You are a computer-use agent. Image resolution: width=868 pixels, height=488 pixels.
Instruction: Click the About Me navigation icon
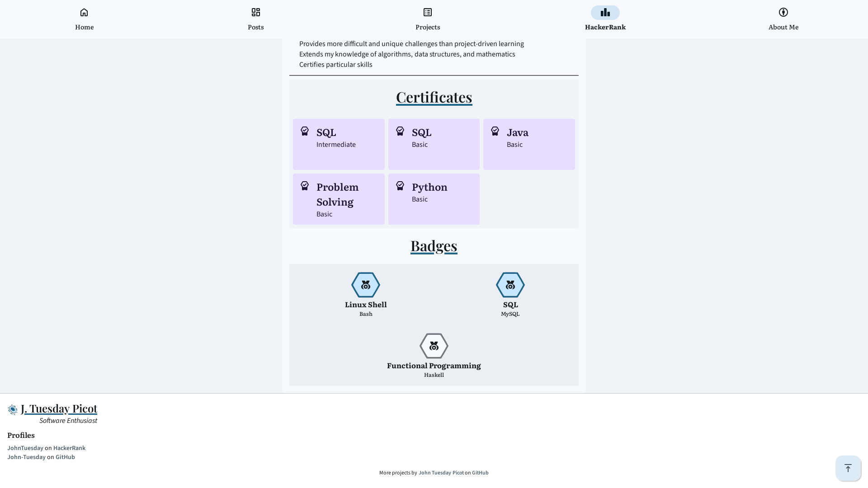783,12
